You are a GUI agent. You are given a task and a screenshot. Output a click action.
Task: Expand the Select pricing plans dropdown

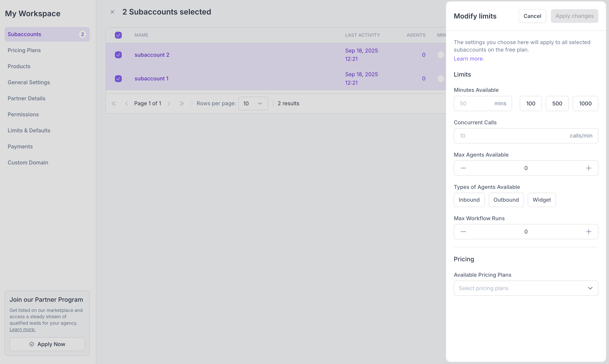coord(525,288)
